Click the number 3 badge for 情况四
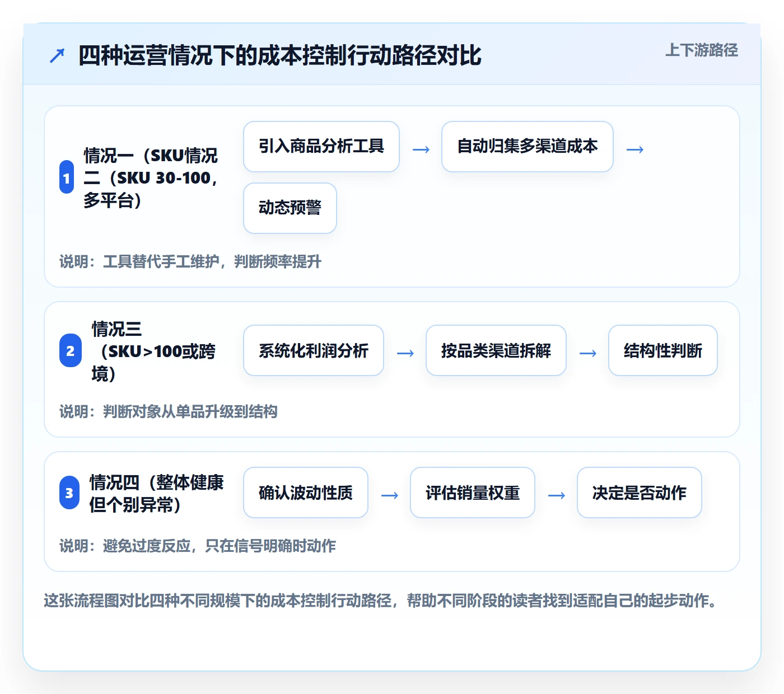 pos(69,493)
